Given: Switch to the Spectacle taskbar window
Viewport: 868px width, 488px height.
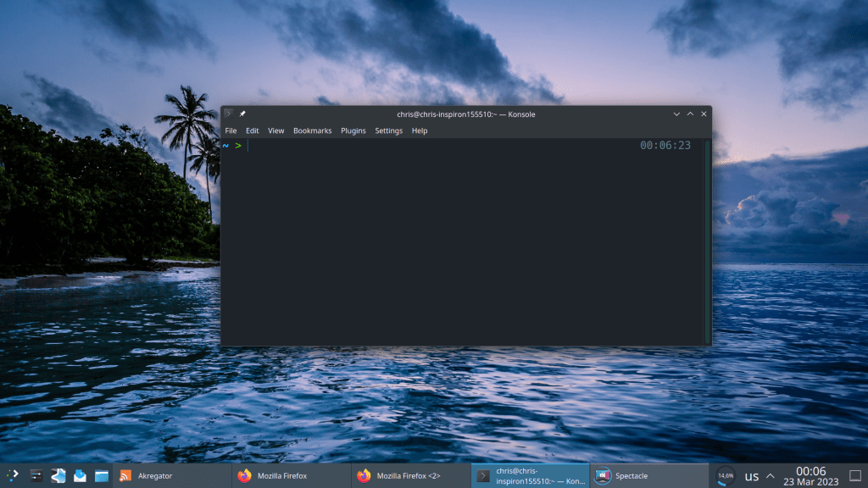Looking at the screenshot, I should 648,476.
